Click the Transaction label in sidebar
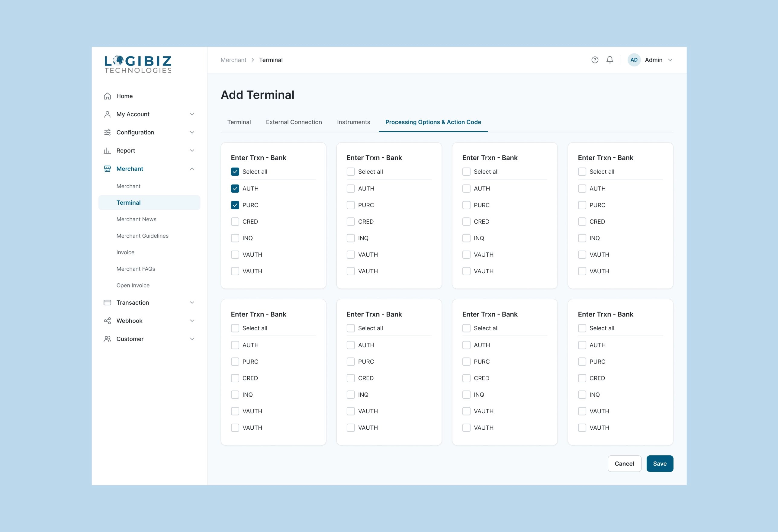 tap(133, 303)
